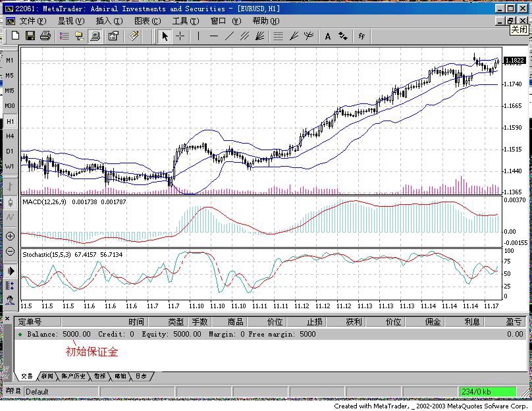This screenshot has width=532, height=411.
Task: Open the 图表 (Chart) menu
Action: pos(147,21)
